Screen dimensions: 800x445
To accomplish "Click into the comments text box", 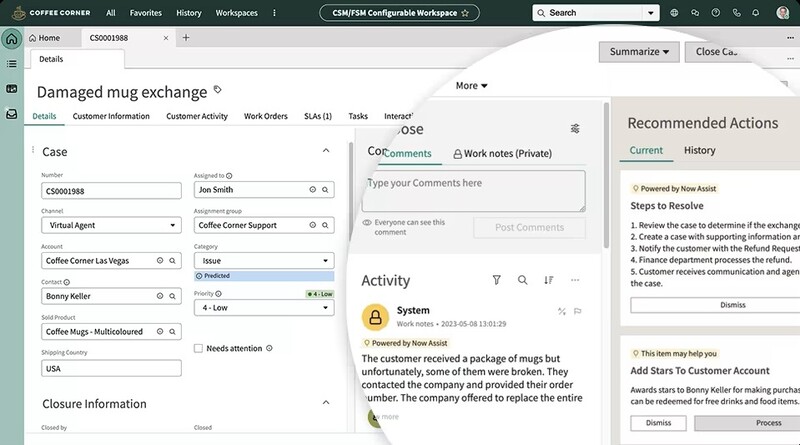I will [473, 190].
